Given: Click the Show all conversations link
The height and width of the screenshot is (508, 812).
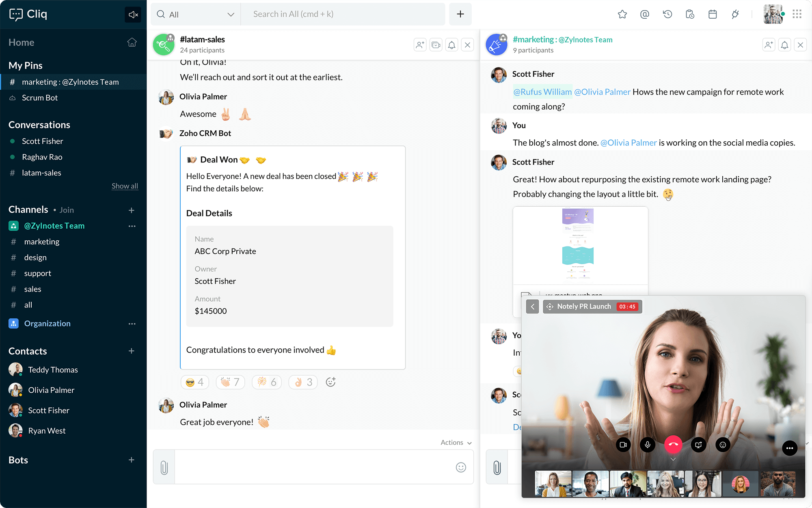Looking at the screenshot, I should pos(125,186).
